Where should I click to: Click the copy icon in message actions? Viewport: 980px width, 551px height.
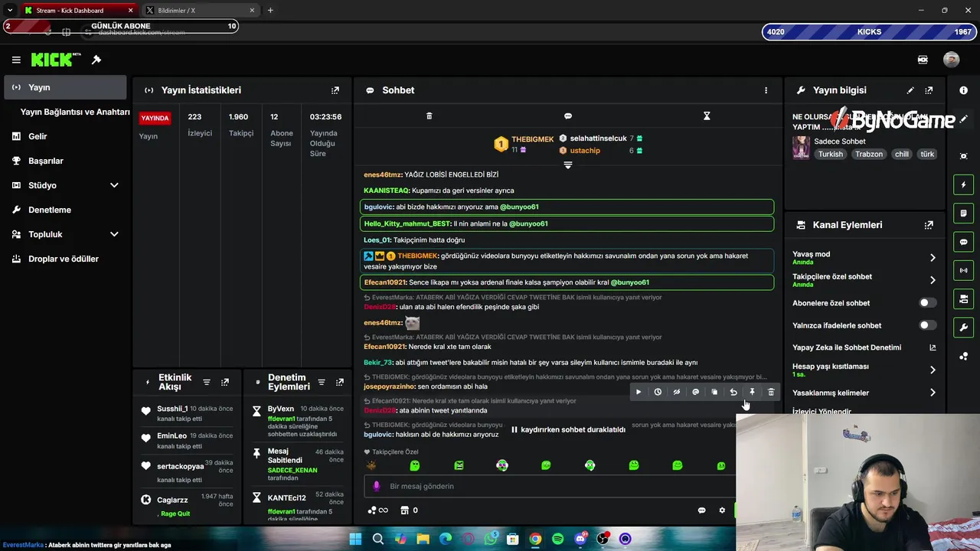(714, 392)
